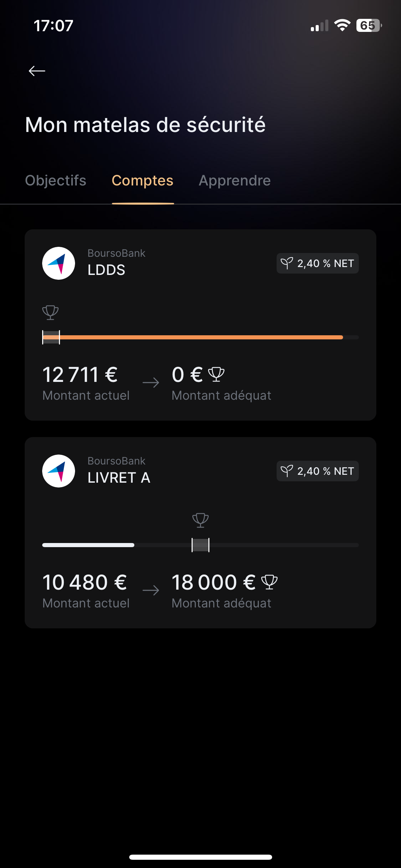This screenshot has height=868, width=401.
Task: Tap the sprout icon in Livret A rate badge
Action: (287, 471)
